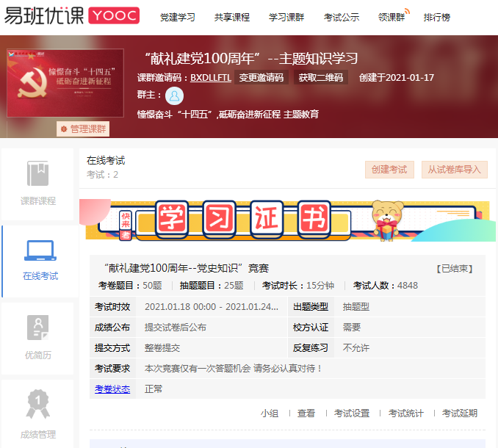The image size is (498, 448).
Task: Open the 考卷状态 link
Action: click(112, 389)
